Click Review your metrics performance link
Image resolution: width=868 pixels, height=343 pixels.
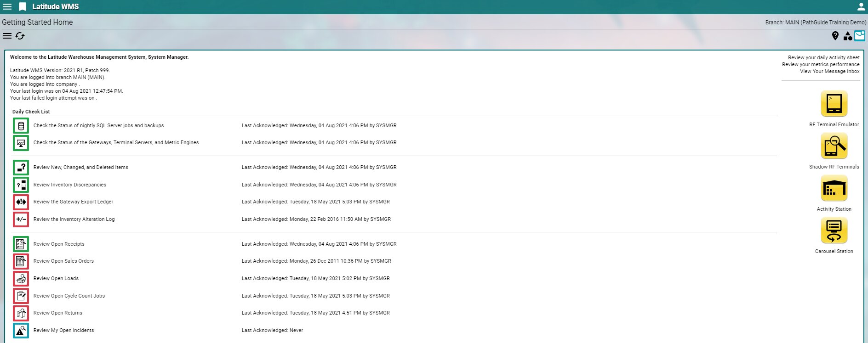(x=821, y=64)
